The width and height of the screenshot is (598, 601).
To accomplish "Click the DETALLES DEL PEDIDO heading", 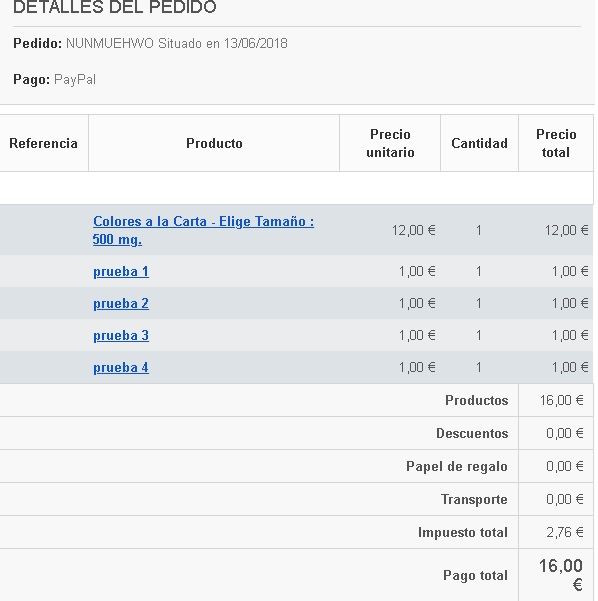I will (115, 7).
